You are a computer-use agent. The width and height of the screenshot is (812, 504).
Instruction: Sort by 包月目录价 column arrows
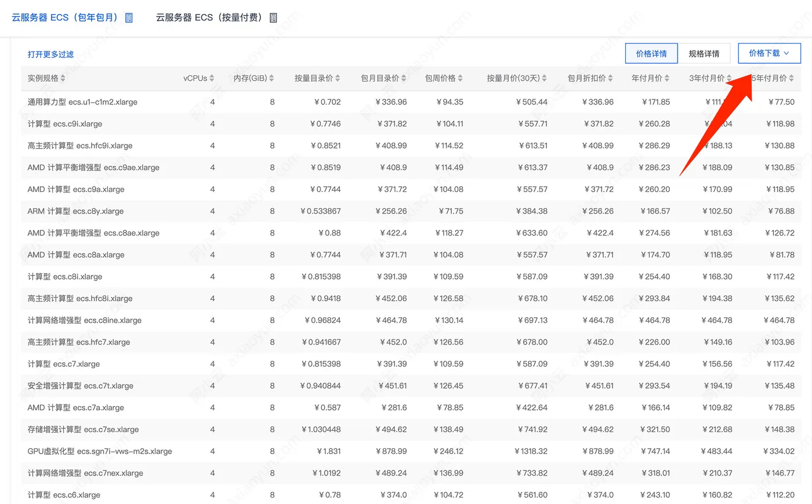404,78
